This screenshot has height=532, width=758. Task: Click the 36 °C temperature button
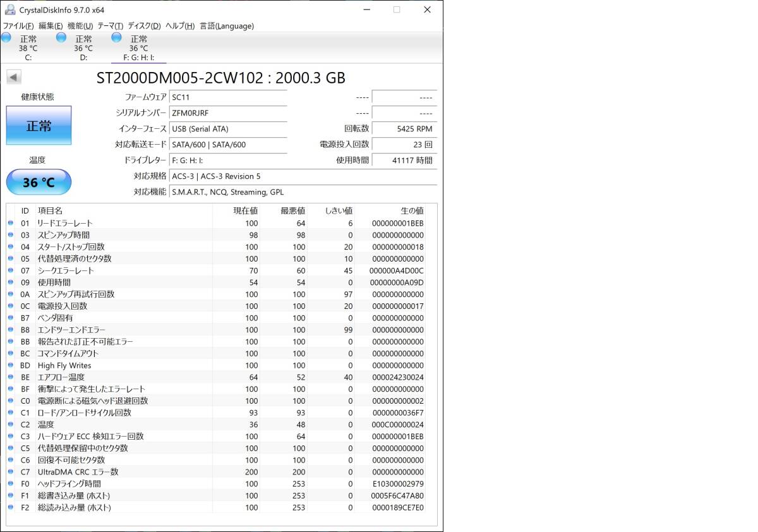(x=39, y=182)
